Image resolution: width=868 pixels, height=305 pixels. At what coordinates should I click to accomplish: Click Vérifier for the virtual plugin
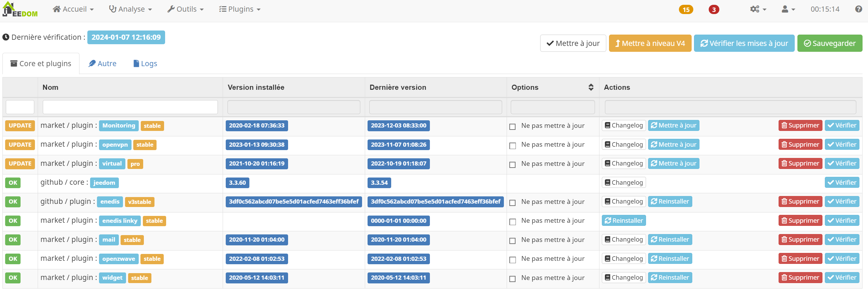click(842, 163)
